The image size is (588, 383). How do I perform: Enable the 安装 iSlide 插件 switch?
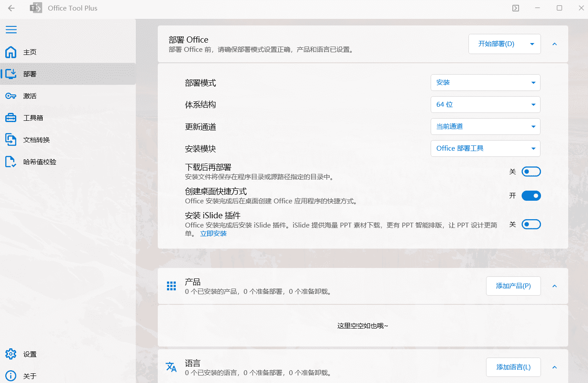531,224
